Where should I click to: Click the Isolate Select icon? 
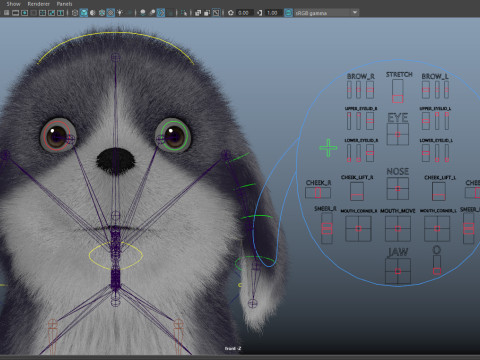[184, 13]
